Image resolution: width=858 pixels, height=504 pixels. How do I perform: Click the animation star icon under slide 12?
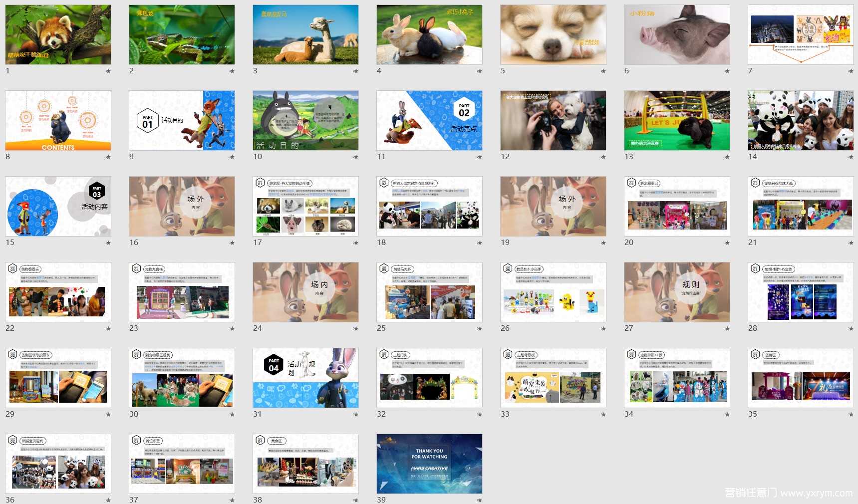pos(603,157)
